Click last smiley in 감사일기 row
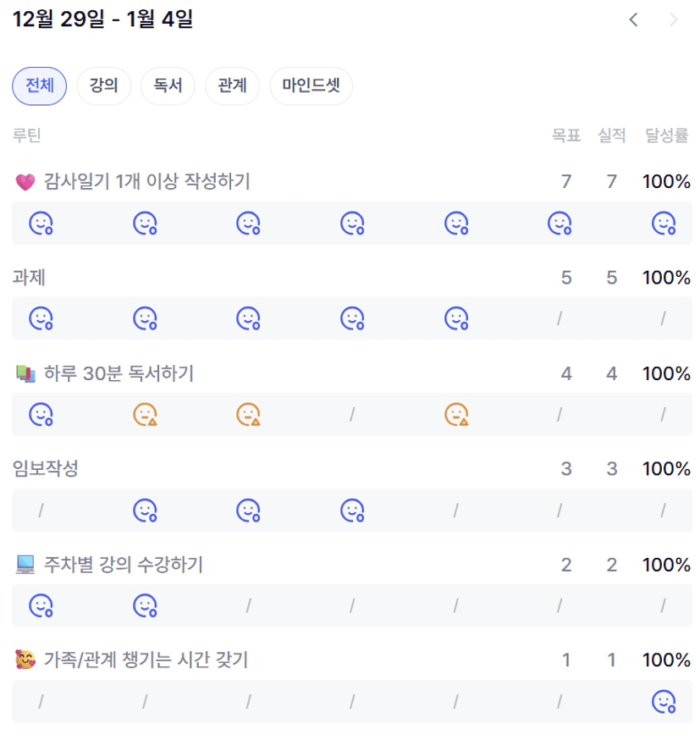The width and height of the screenshot is (700, 751). pyautogui.click(x=664, y=224)
